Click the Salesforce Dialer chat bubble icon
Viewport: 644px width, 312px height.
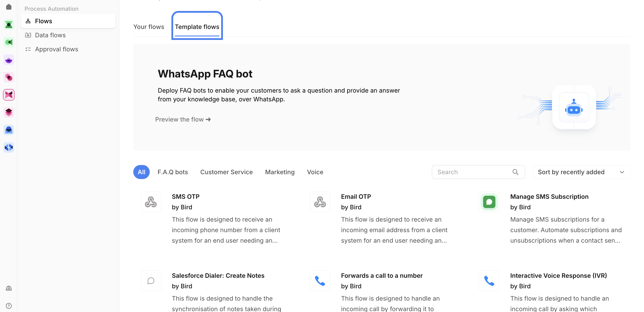pyautogui.click(x=151, y=281)
